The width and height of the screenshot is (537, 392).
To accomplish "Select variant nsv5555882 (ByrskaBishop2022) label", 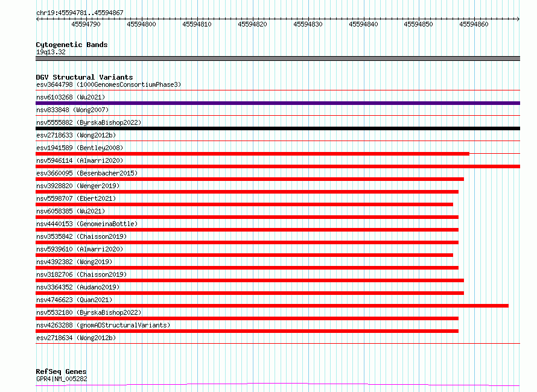I will (89, 122).
